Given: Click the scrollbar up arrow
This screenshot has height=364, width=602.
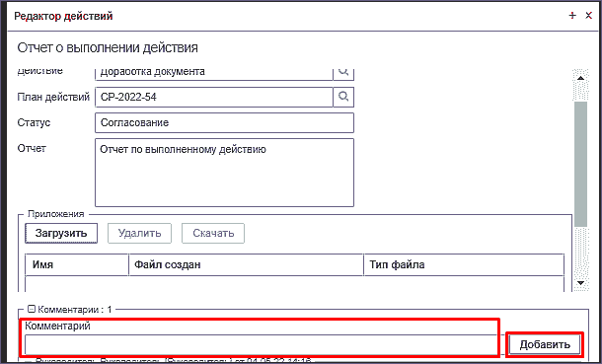Looking at the screenshot, I should click(x=581, y=78).
